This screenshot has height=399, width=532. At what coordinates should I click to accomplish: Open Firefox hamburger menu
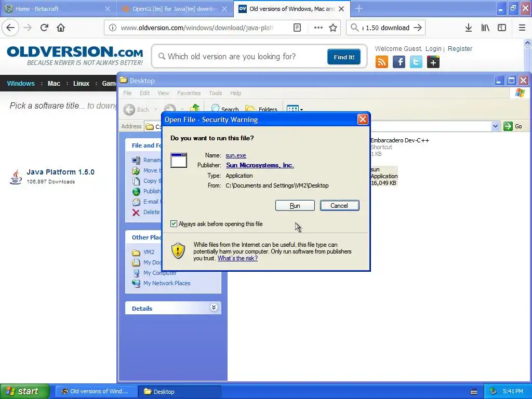(x=522, y=28)
